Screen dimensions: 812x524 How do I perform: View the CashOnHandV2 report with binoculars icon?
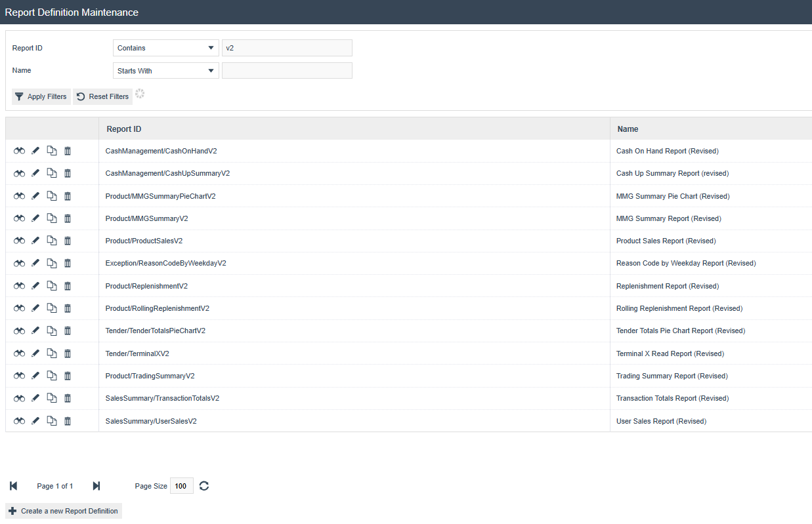click(x=20, y=151)
